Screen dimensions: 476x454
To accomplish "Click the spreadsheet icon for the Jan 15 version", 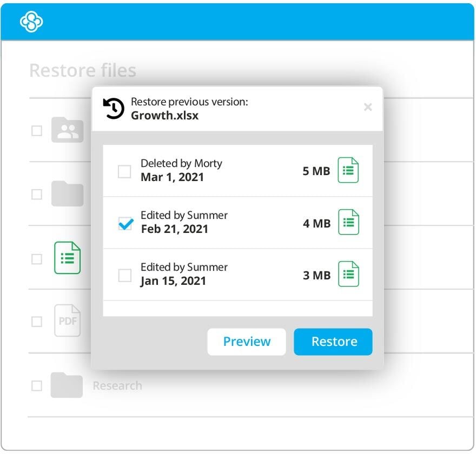I will pyautogui.click(x=348, y=273).
